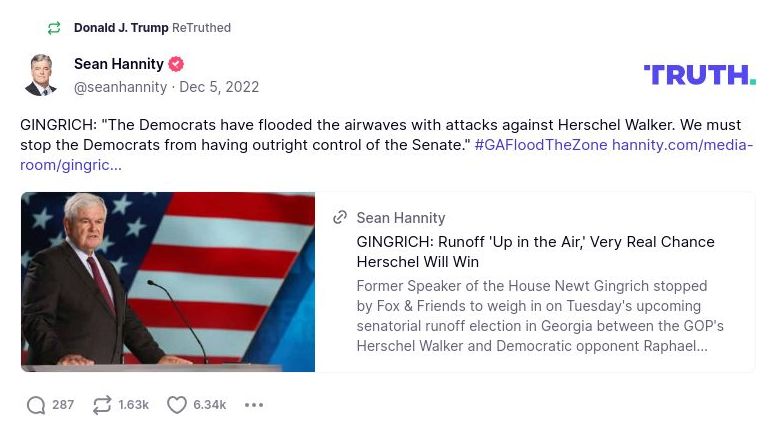Open the @seanhannity handle
The image size is (777, 436).
tap(120, 87)
